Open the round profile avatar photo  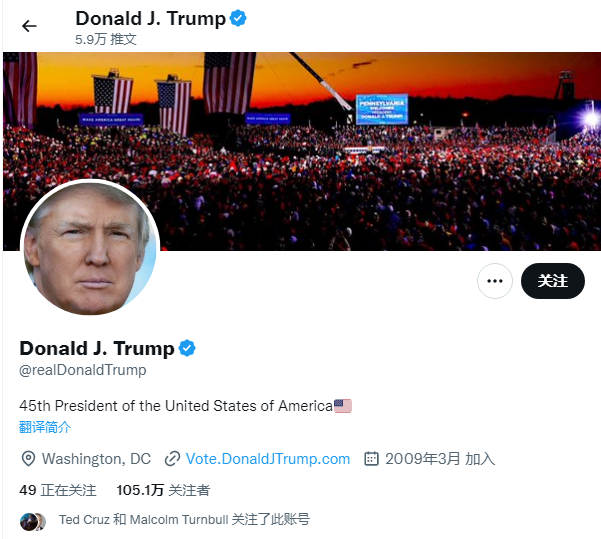coord(90,247)
